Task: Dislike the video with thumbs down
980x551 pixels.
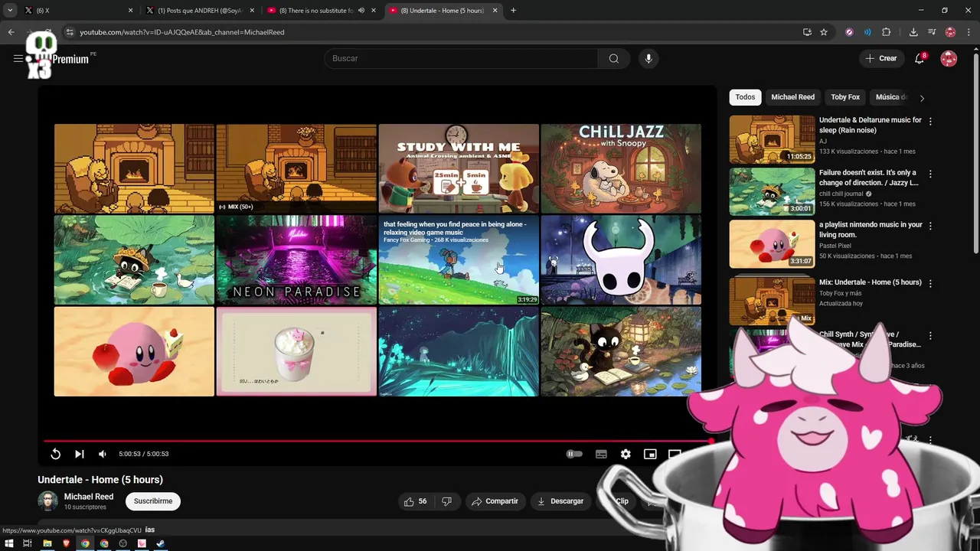Action: click(x=446, y=501)
